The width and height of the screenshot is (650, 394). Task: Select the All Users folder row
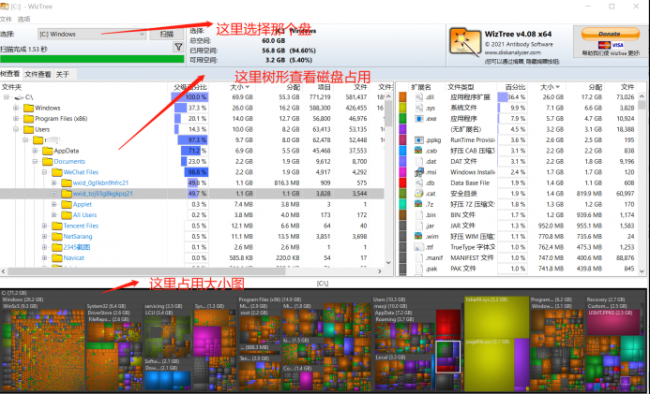(x=192, y=215)
